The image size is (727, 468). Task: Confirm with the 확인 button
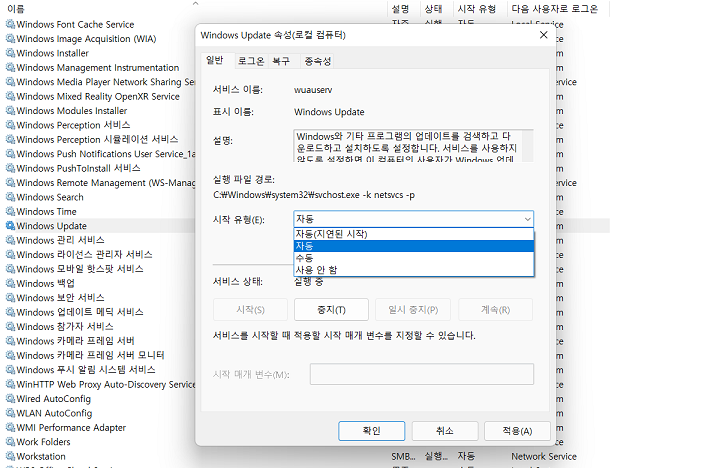coord(371,431)
